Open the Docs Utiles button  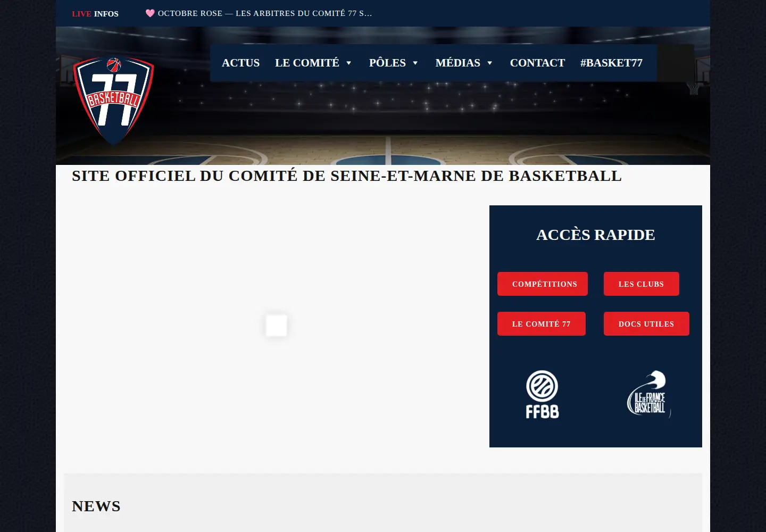(646, 324)
